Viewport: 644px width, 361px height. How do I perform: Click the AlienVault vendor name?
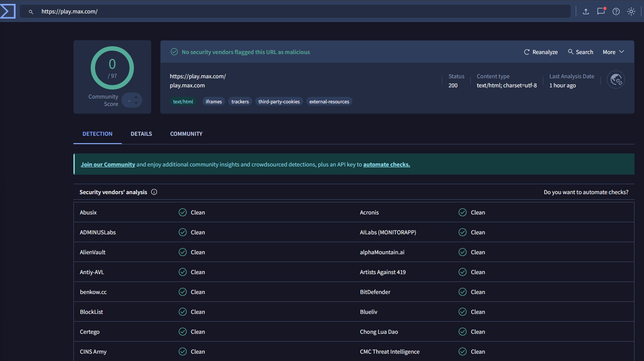92,252
